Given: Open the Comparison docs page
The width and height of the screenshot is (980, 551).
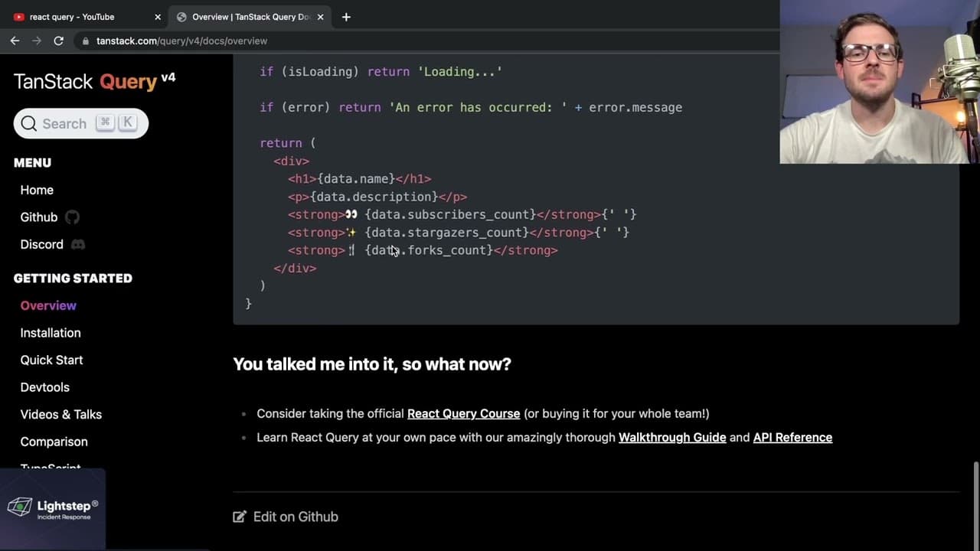Looking at the screenshot, I should pyautogui.click(x=54, y=442).
